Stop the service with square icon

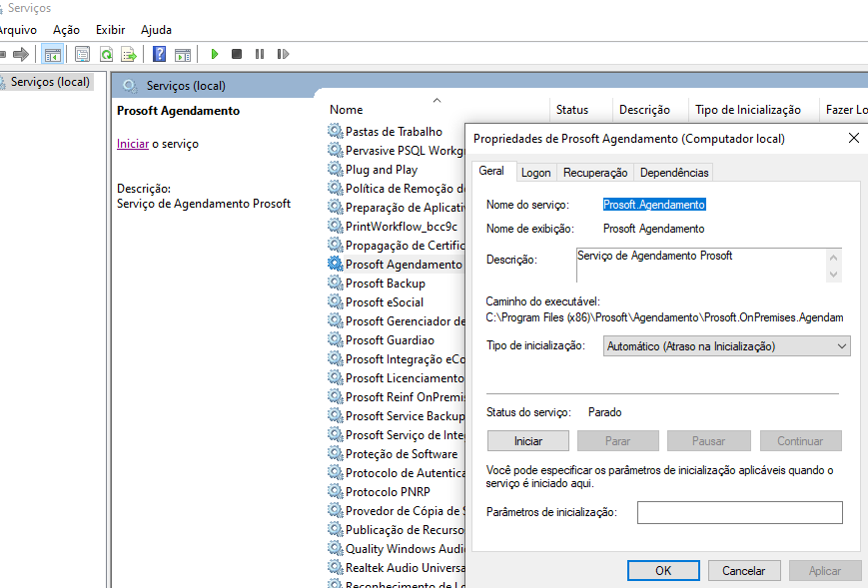pos(237,54)
